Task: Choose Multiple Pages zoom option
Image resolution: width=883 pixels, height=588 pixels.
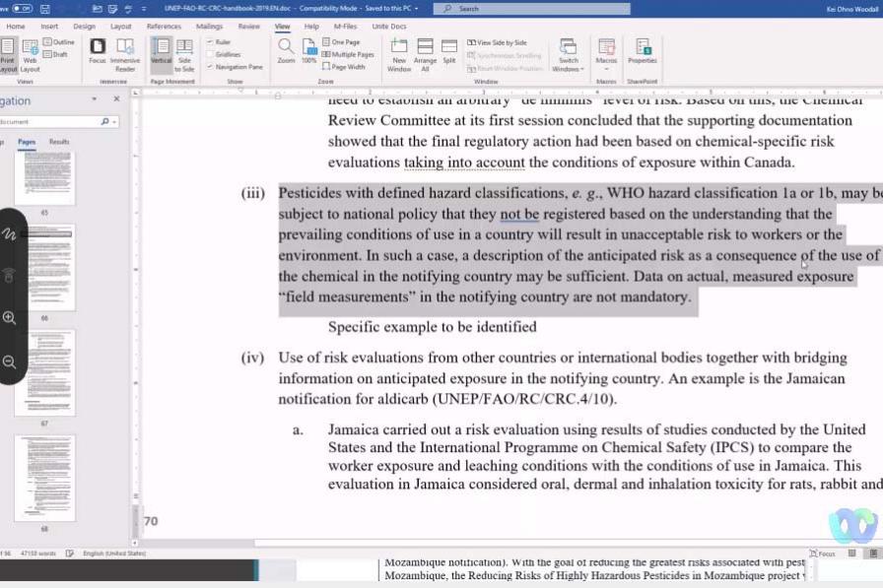Action: [x=348, y=54]
